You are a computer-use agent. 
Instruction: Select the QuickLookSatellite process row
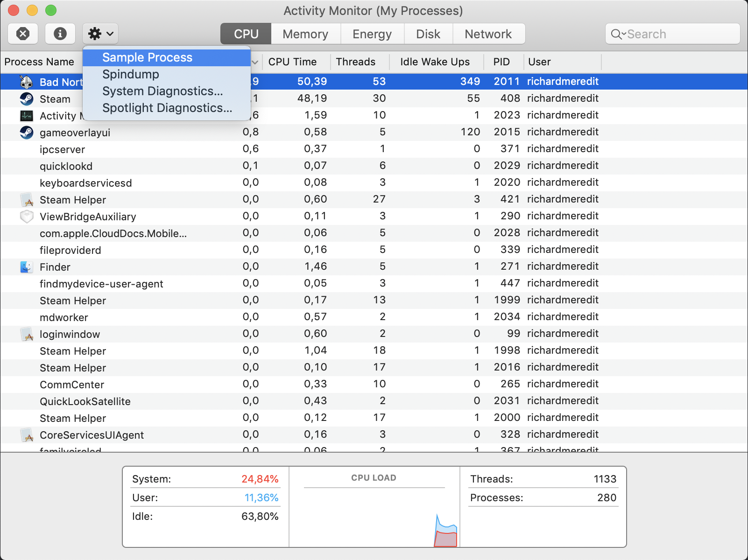(374, 401)
